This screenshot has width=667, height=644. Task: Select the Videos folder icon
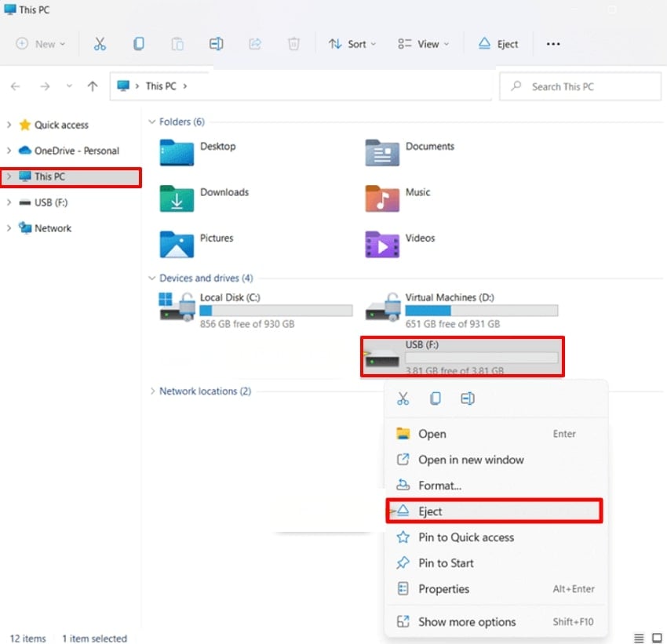[382, 244]
